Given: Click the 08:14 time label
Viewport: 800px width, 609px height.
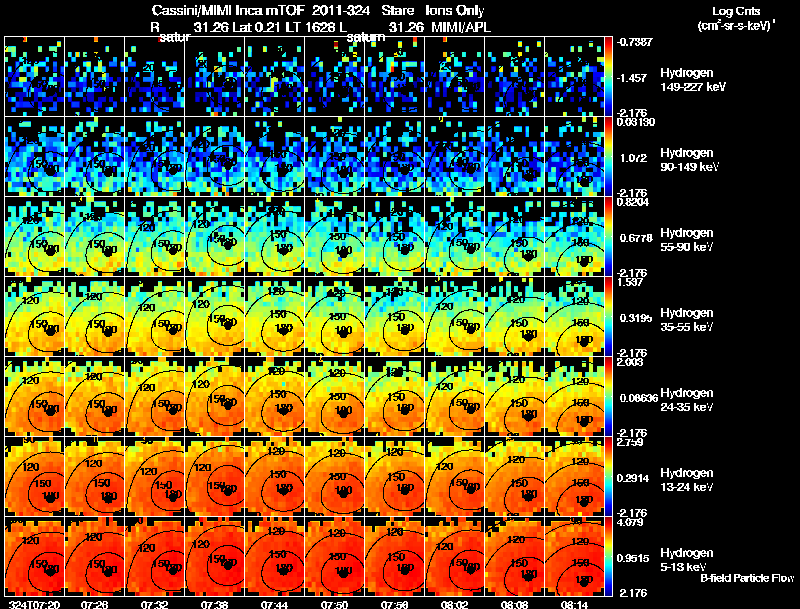Looking at the screenshot, I should pyautogui.click(x=574, y=605).
